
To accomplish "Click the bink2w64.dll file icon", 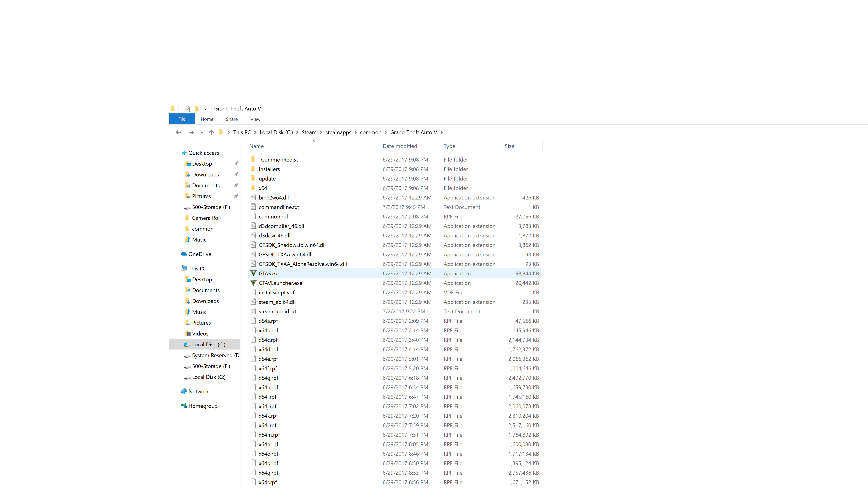I will (253, 197).
